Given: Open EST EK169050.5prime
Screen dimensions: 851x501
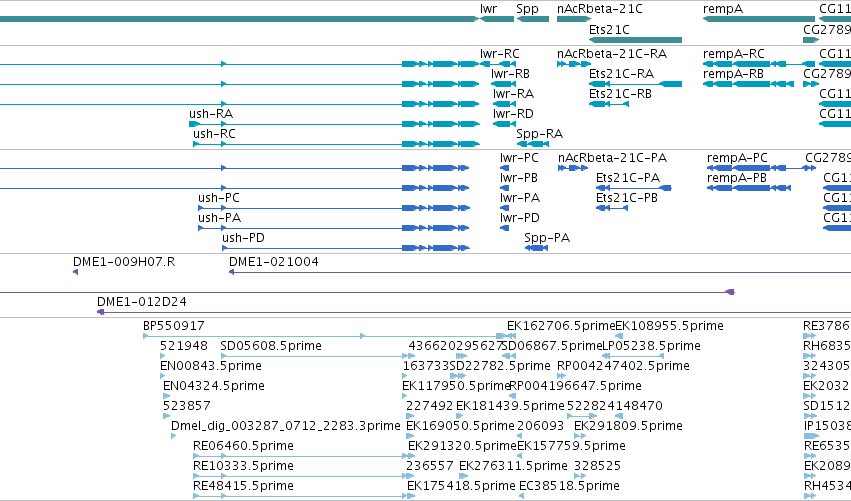Looking at the screenshot, I should tap(460, 426).
